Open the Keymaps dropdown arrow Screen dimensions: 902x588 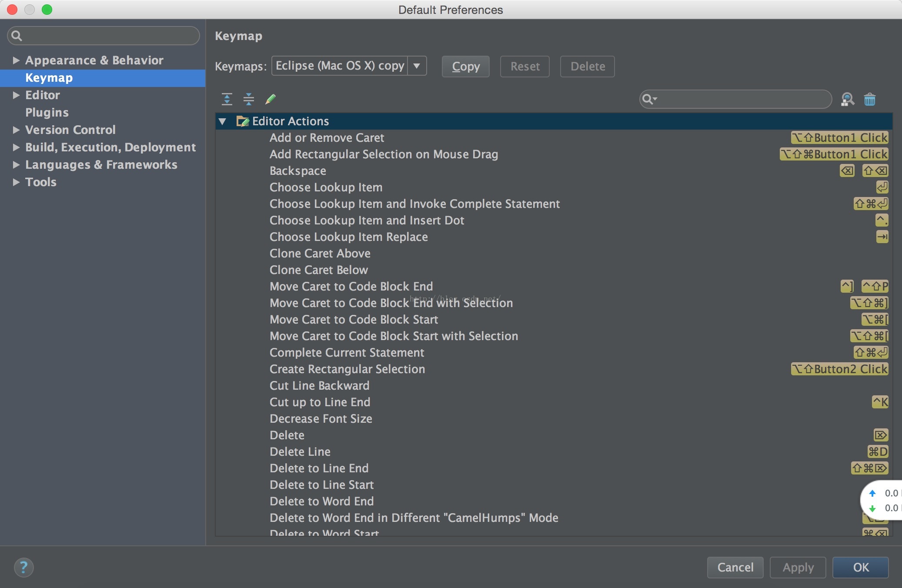pyautogui.click(x=417, y=66)
